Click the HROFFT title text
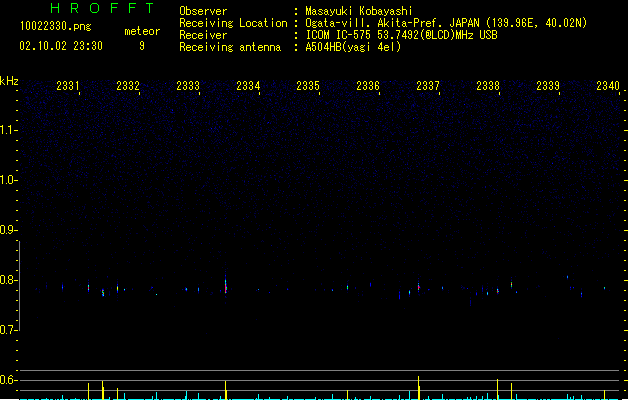This screenshot has height=400, width=629. [x=103, y=8]
